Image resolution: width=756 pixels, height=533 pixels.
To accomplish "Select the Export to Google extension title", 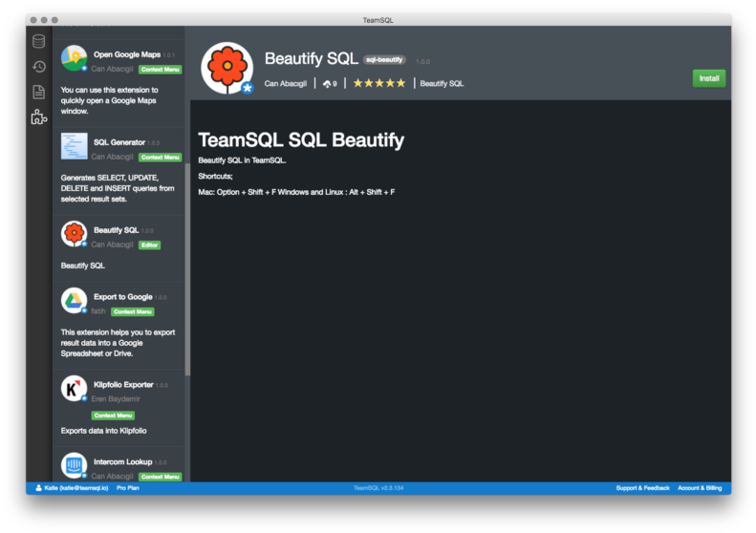I will pyautogui.click(x=123, y=297).
